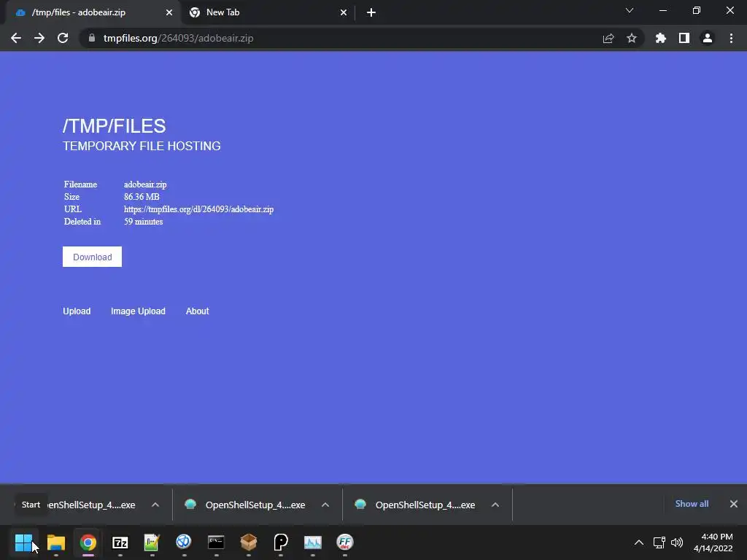The width and height of the screenshot is (747, 560).
Task: Open the tmpfiles.org/dl download URL
Action: (198, 209)
